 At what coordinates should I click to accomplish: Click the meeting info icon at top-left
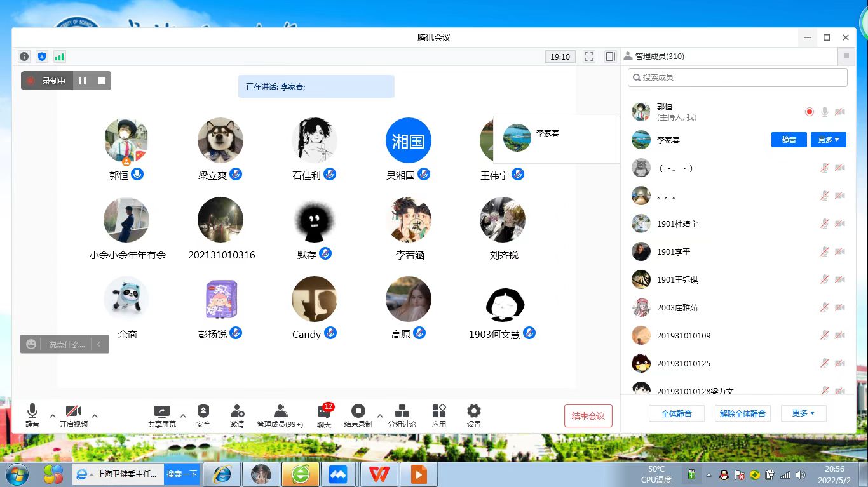pos(24,57)
